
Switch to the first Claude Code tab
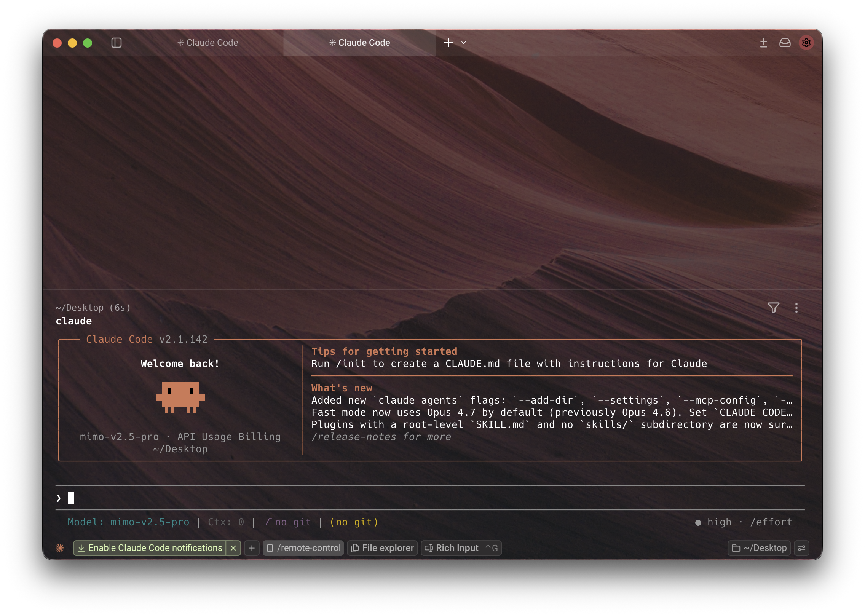(x=208, y=43)
